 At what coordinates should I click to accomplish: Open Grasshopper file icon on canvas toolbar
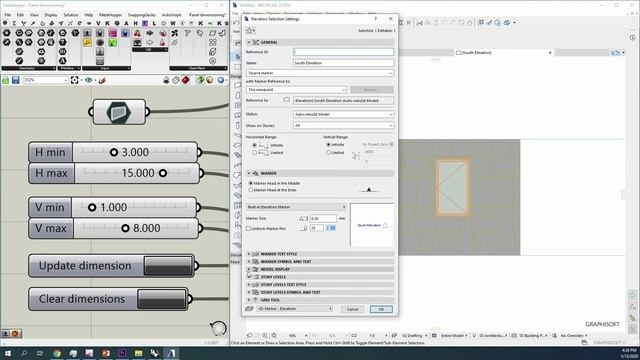pos(6,80)
